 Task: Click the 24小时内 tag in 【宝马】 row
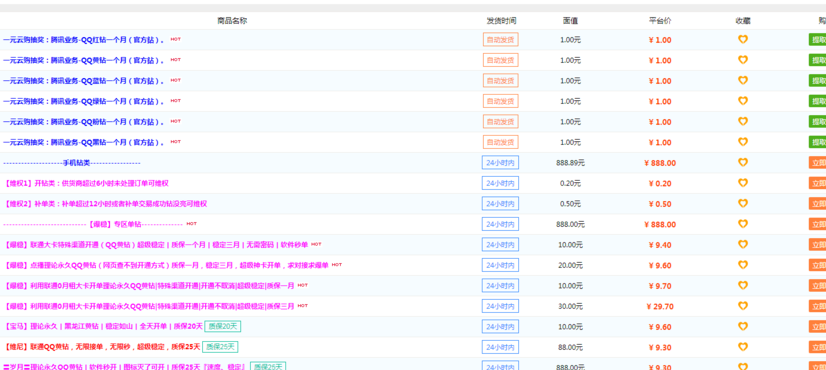tap(500, 327)
